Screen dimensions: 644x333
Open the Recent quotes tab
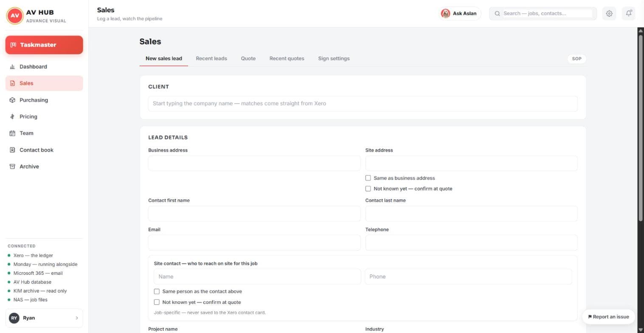[x=287, y=59]
